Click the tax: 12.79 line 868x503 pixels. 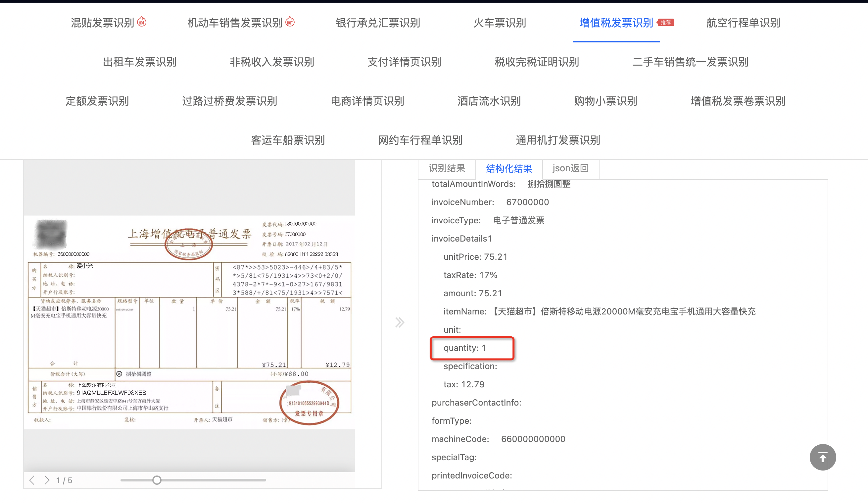click(x=463, y=384)
